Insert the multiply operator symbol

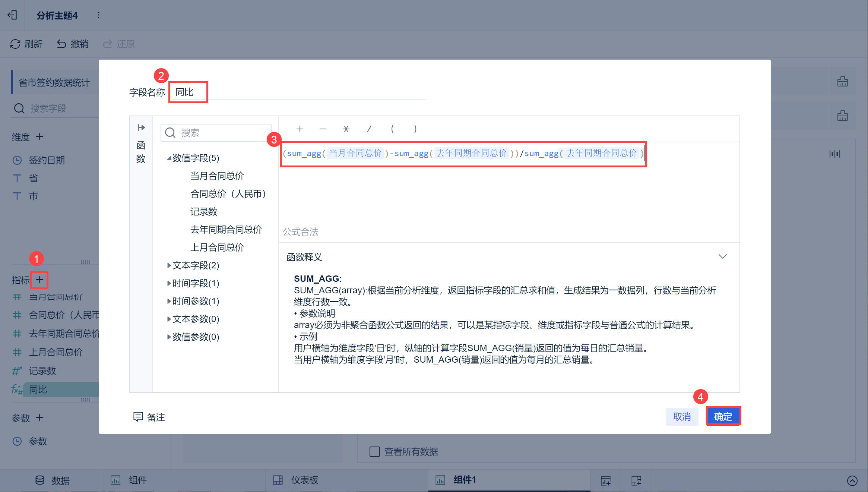346,129
